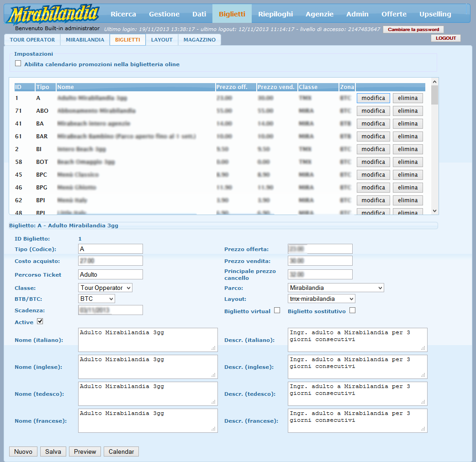476x462 pixels.
Task: Click modifica for BPC row
Action: [373, 174]
